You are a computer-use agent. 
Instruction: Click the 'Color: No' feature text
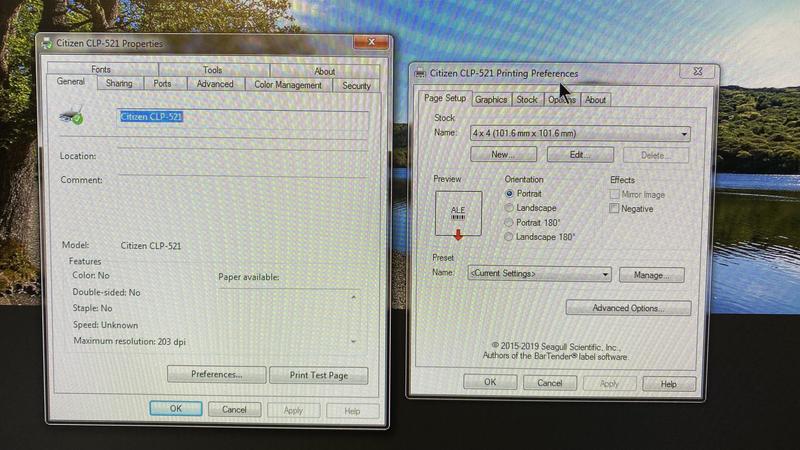(x=91, y=276)
